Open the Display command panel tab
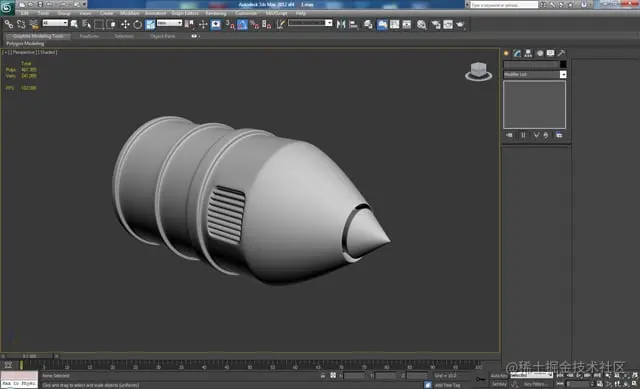Viewport: 640px width, 389px height. pyautogui.click(x=551, y=53)
